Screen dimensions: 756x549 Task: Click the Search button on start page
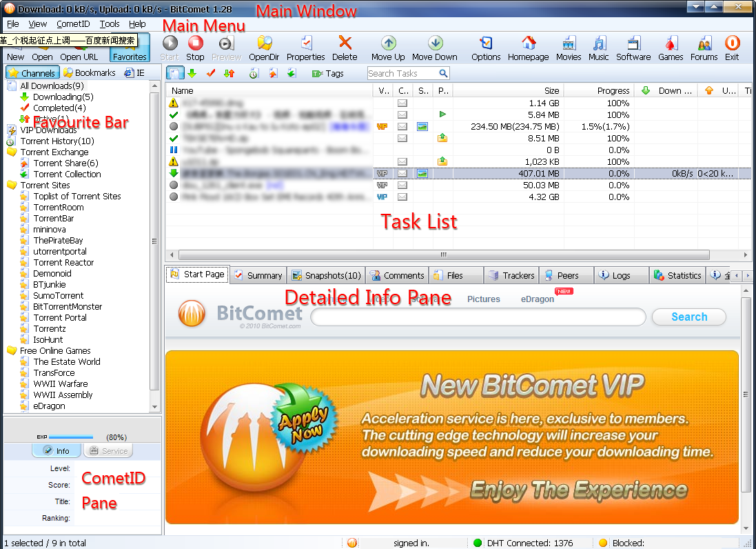pos(689,317)
